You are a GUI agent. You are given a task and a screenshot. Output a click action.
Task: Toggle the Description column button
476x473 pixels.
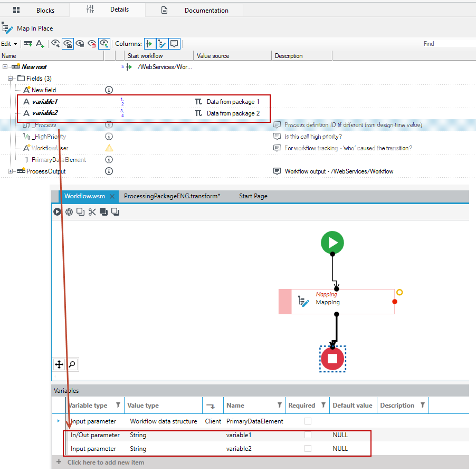pos(174,44)
